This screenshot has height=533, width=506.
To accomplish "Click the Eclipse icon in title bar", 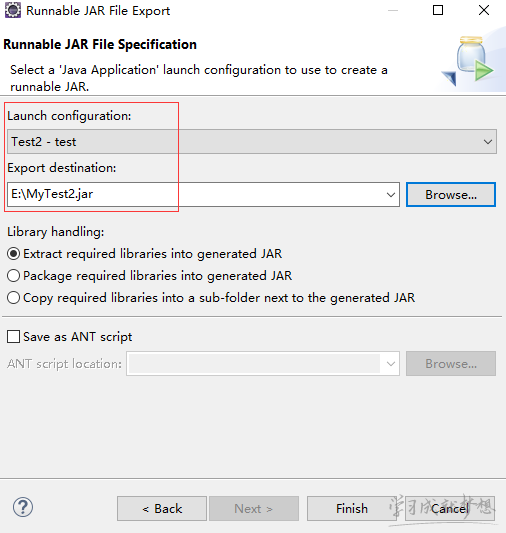I will (13, 10).
